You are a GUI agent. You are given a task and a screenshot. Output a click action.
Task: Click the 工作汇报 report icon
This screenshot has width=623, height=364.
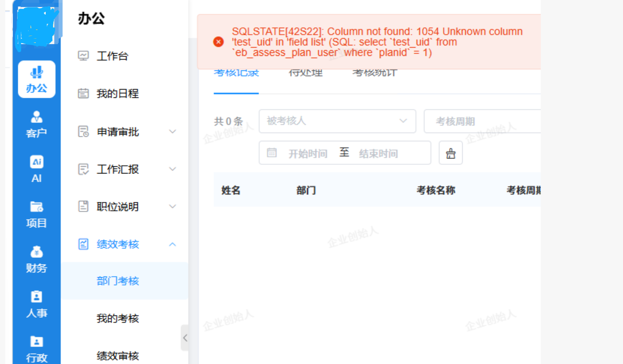tap(83, 169)
